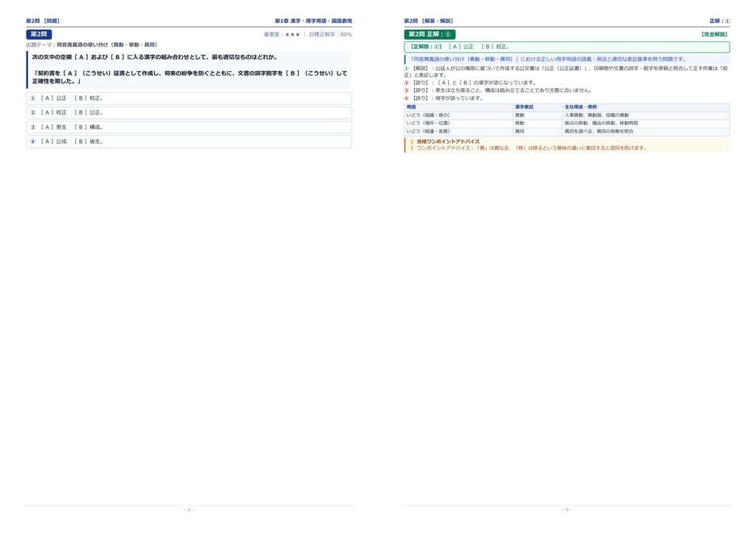Click the 出題テーマ line below the badge
The height and width of the screenshot is (535, 756).
92,45
